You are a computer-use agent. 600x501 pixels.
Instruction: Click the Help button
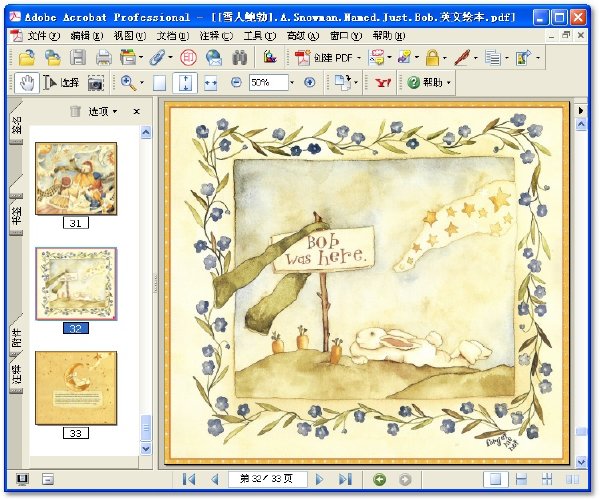(x=425, y=82)
